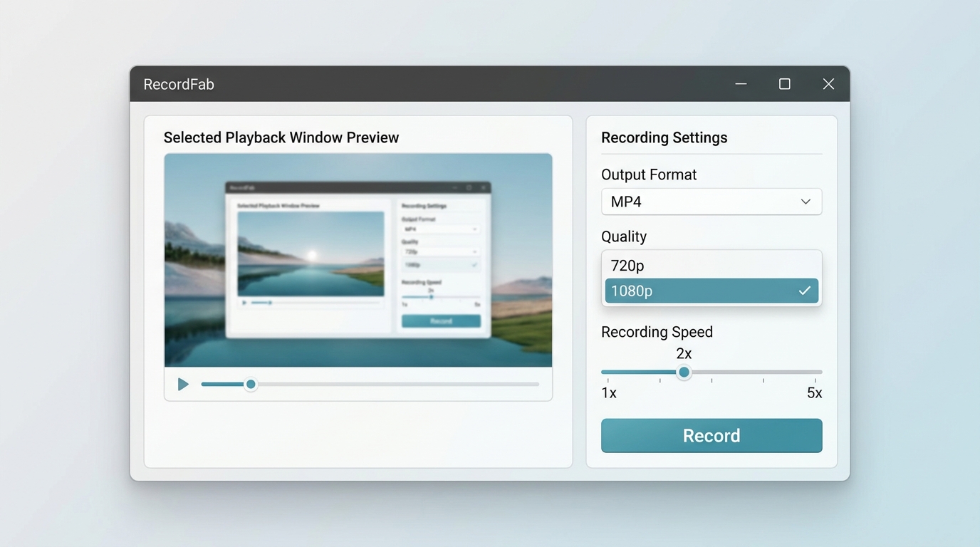The width and height of the screenshot is (980, 547).
Task: Close the RecordFab window
Action: click(x=828, y=84)
